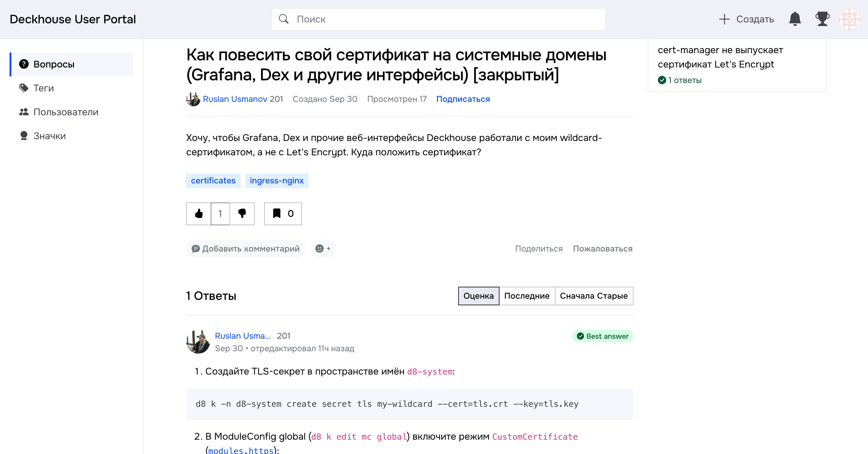This screenshot has height=454, width=868.
Task: Click the question vote count 1
Action: coord(220,214)
